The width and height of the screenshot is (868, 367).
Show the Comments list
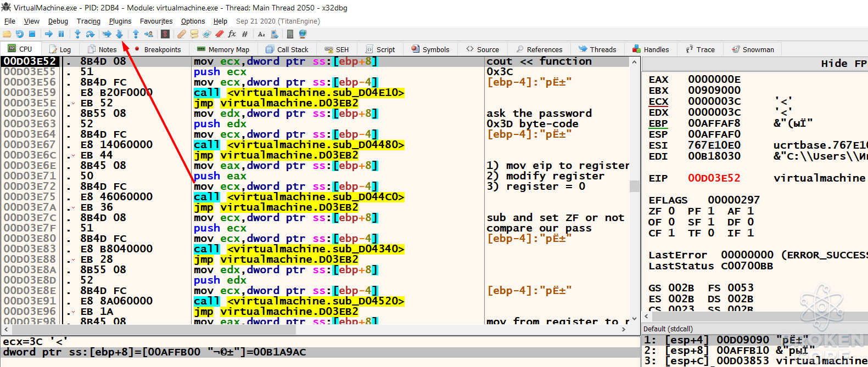click(x=194, y=34)
